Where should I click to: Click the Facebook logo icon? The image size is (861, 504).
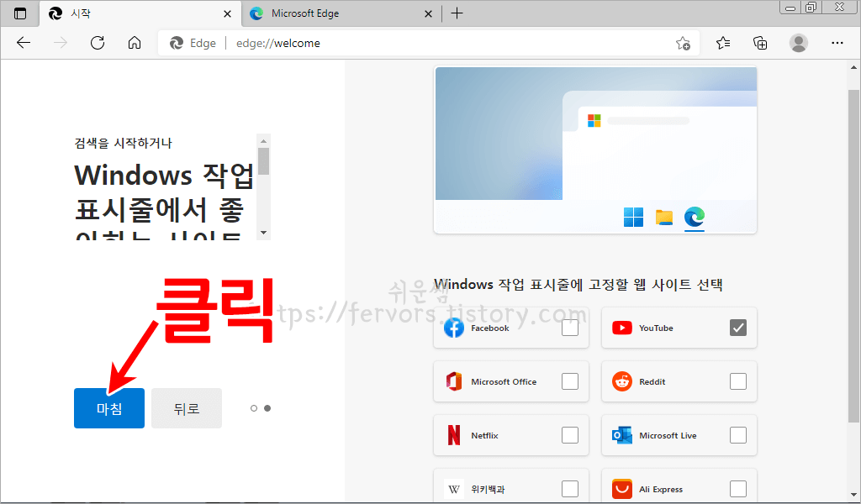(453, 328)
